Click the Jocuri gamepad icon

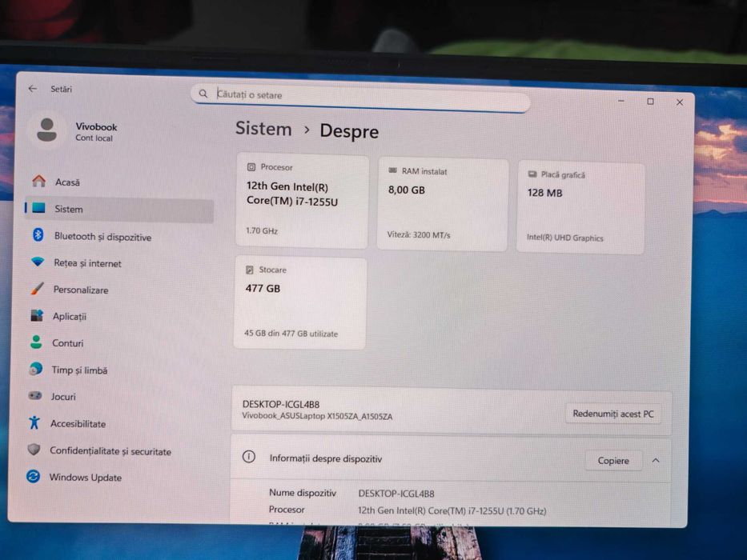coord(35,396)
